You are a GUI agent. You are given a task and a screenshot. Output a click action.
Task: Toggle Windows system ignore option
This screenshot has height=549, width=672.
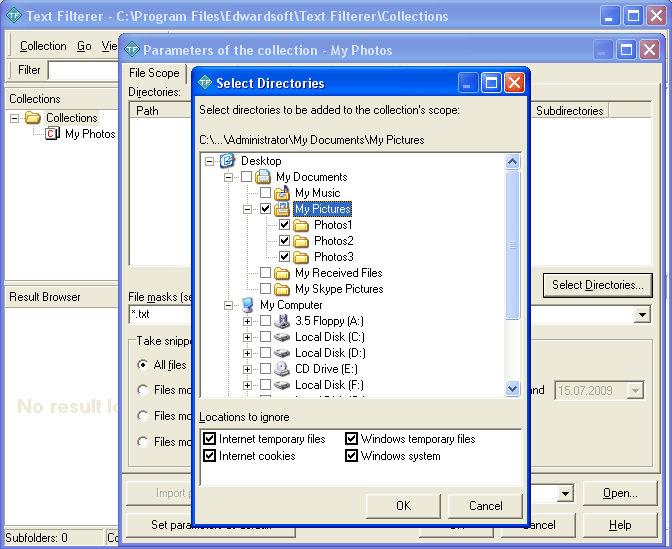(351, 455)
